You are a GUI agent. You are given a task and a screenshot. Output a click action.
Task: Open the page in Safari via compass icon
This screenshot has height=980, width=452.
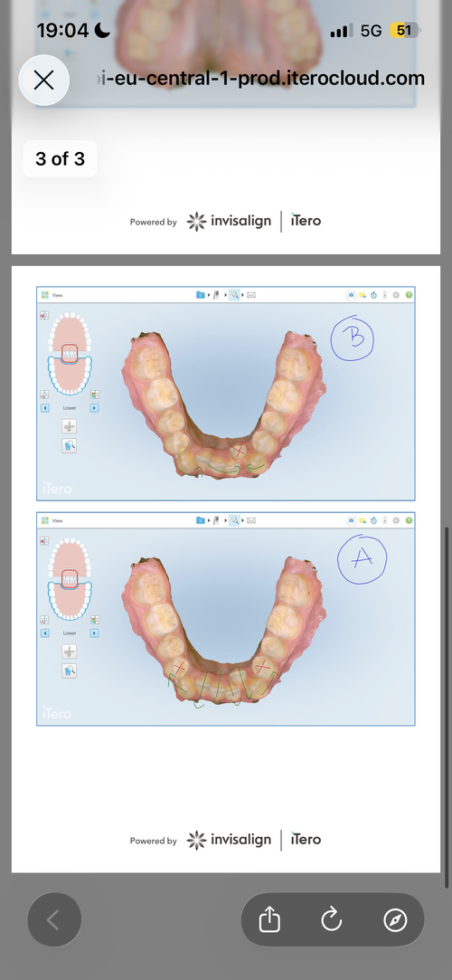(x=395, y=919)
